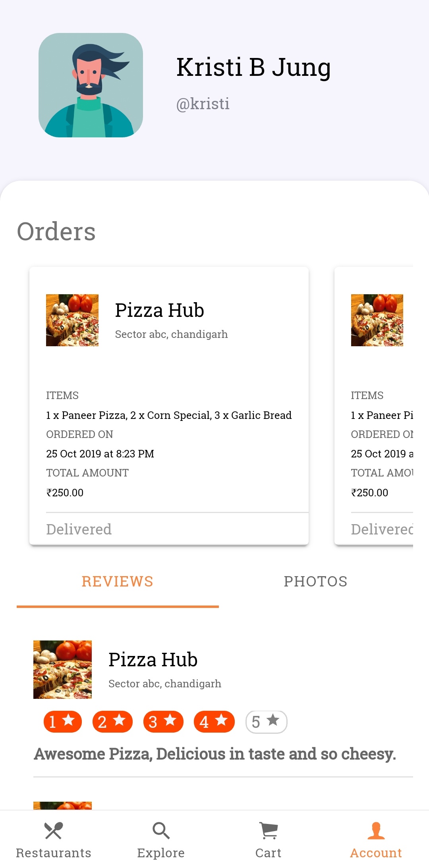Image resolution: width=429 pixels, height=868 pixels.
Task: Select the Account person icon
Action: pyautogui.click(x=376, y=831)
